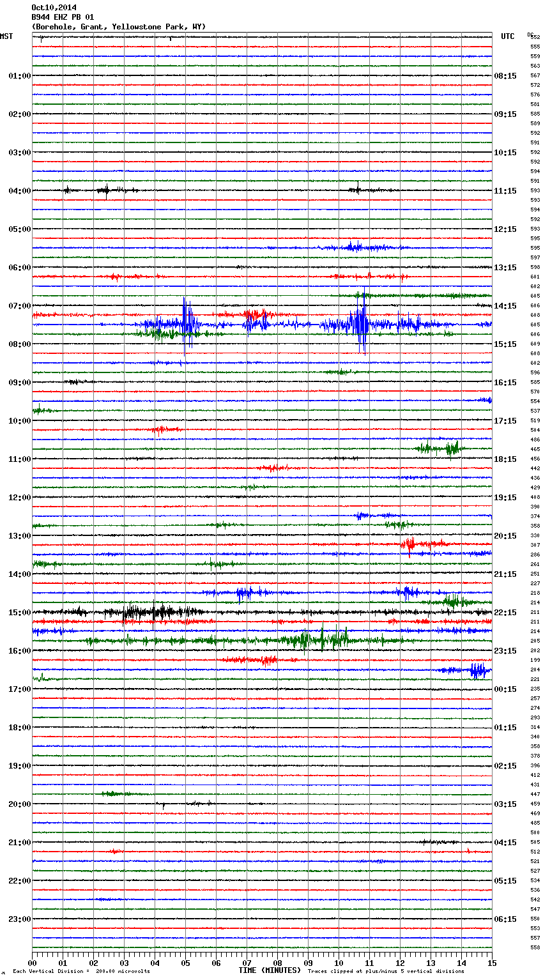
Task: Click the TIME (MINUTES) axis title
Action: pos(270,970)
